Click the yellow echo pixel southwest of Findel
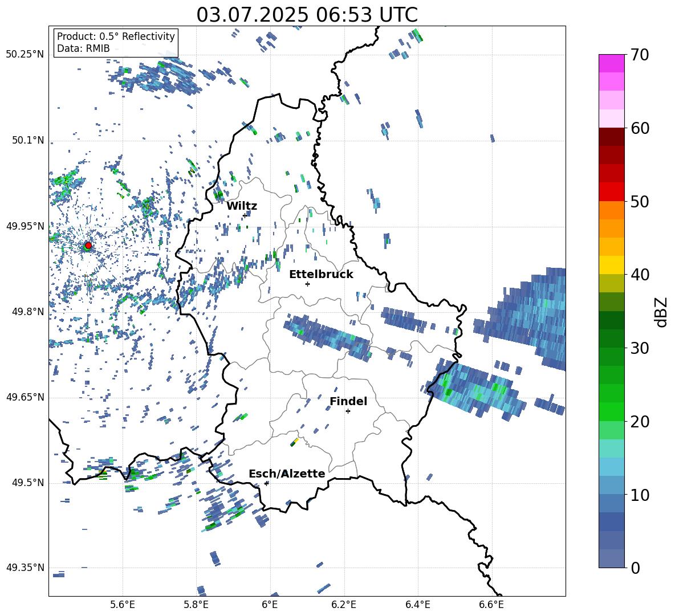 296,440
